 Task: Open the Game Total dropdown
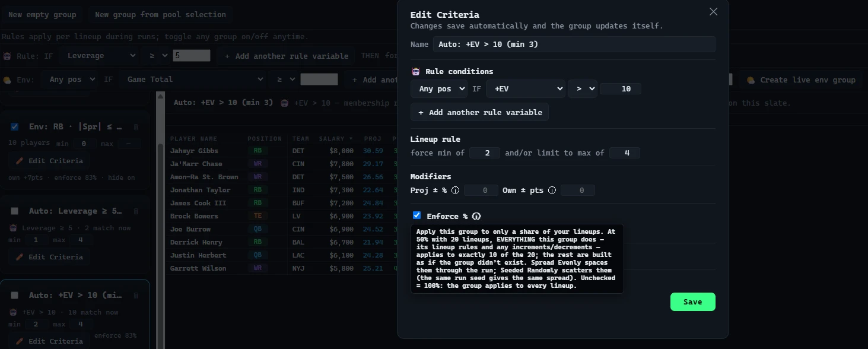(192, 80)
